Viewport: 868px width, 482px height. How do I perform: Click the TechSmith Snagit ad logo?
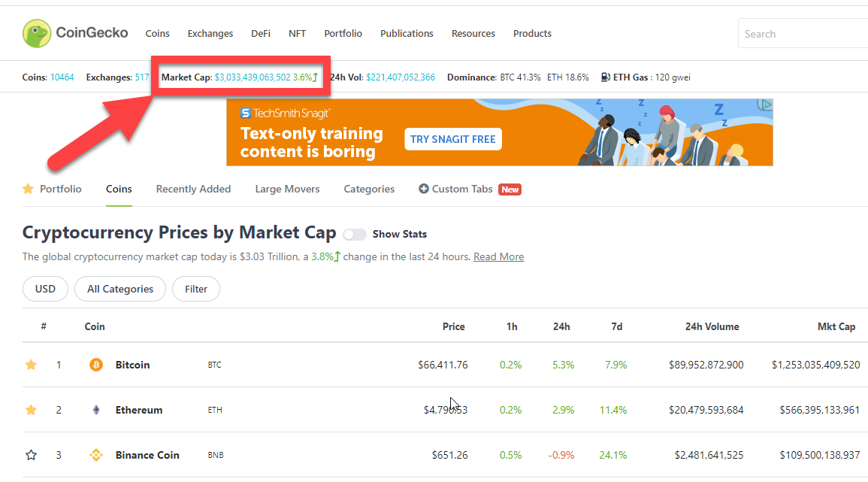(x=285, y=113)
